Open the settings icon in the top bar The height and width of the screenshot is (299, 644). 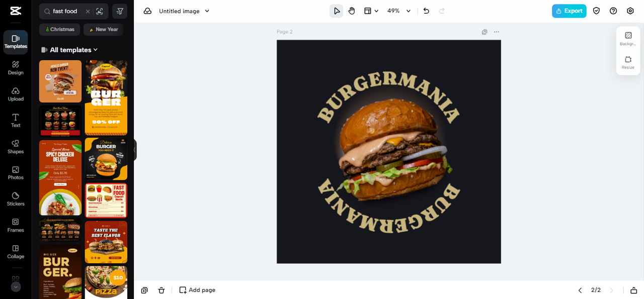pos(630,11)
